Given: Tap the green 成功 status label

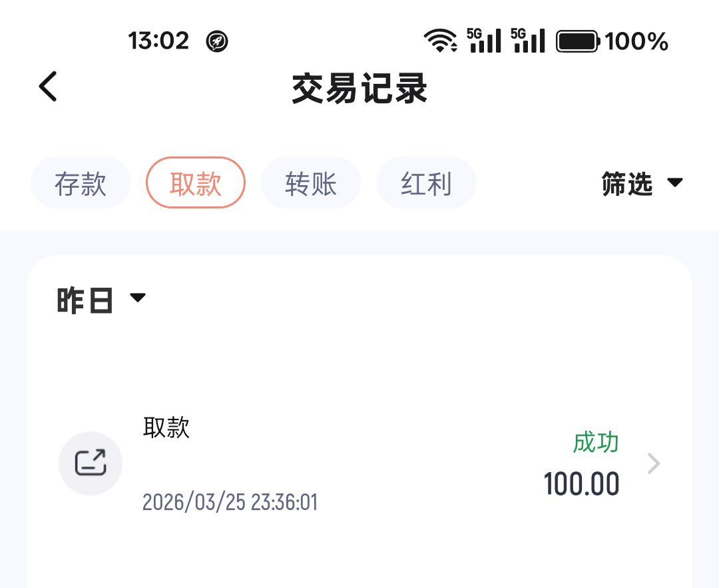Looking at the screenshot, I should pyautogui.click(x=596, y=442).
